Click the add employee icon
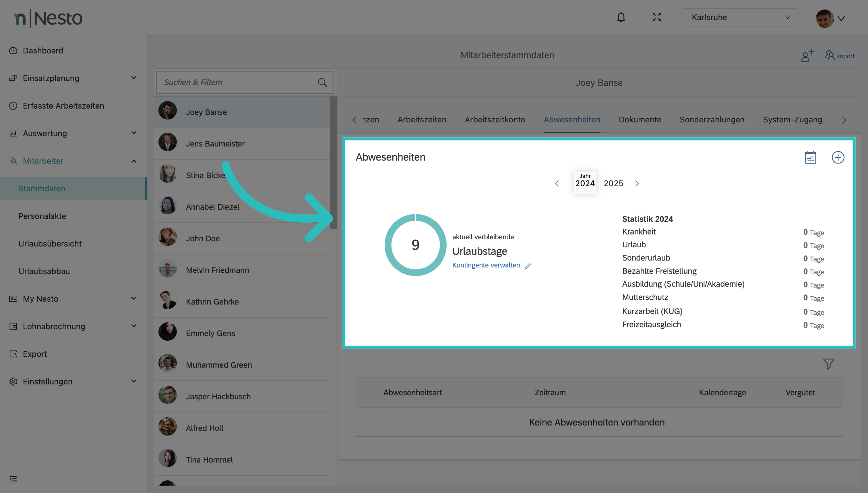 [807, 55]
